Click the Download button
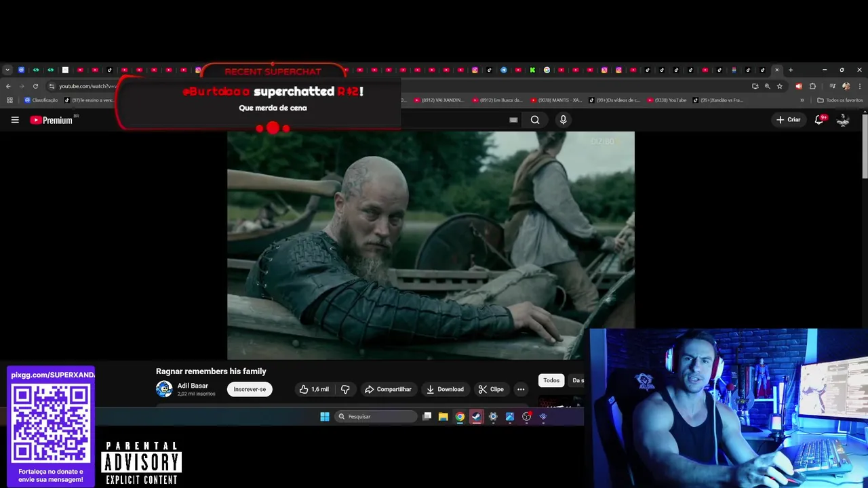 pyautogui.click(x=445, y=389)
